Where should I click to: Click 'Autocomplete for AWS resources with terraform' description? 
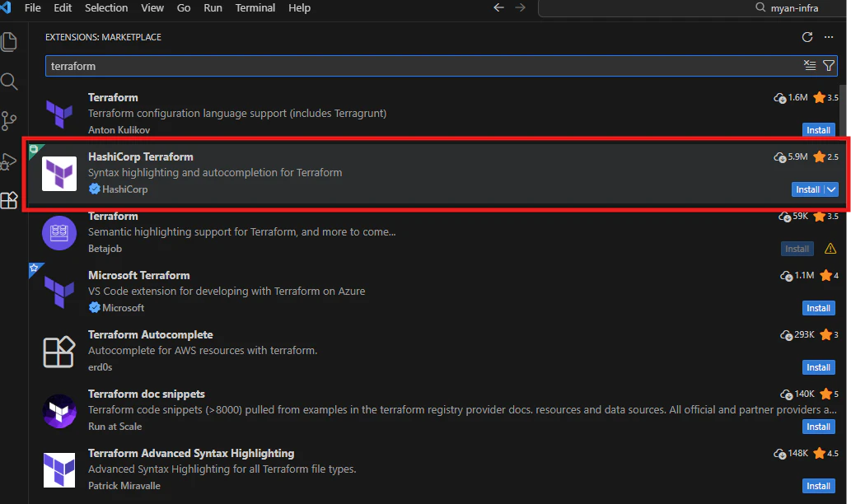pyautogui.click(x=203, y=351)
